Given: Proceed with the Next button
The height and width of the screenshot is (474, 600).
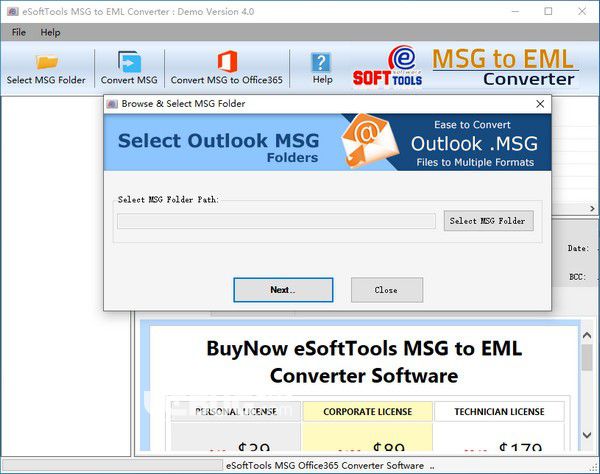Looking at the screenshot, I should (x=283, y=290).
